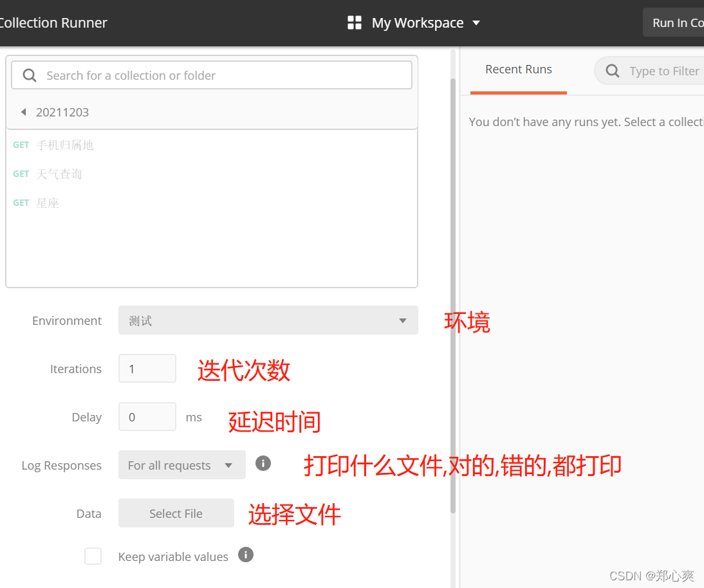Select the 20211203 collection title

tap(62, 112)
